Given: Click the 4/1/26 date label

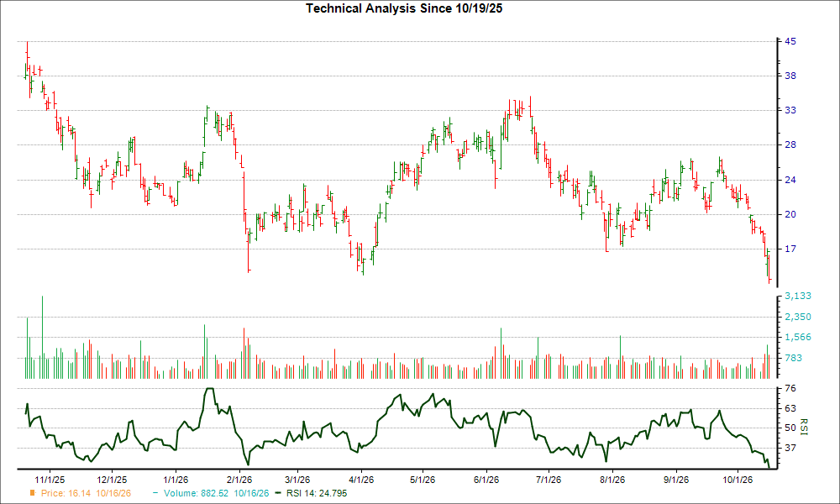Looking at the screenshot, I should (x=361, y=480).
